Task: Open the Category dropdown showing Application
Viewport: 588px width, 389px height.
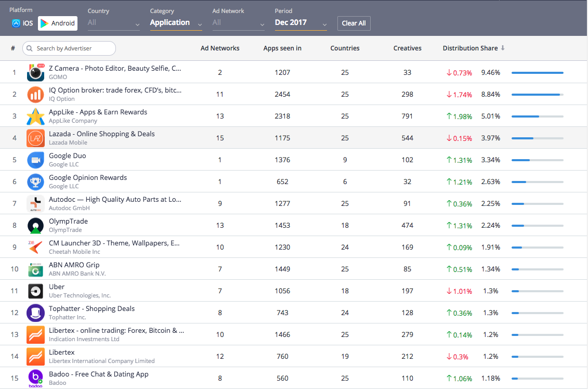Action: pyautogui.click(x=176, y=23)
